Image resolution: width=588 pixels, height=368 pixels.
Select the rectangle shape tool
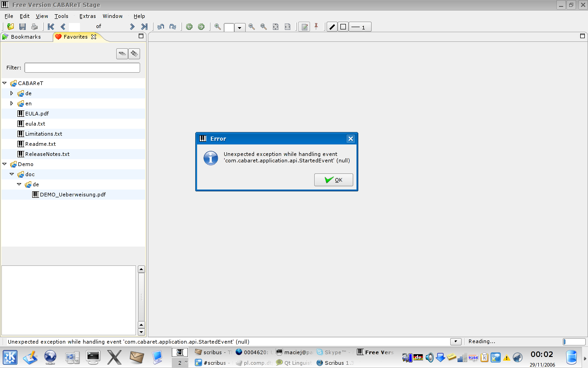pyautogui.click(x=343, y=27)
